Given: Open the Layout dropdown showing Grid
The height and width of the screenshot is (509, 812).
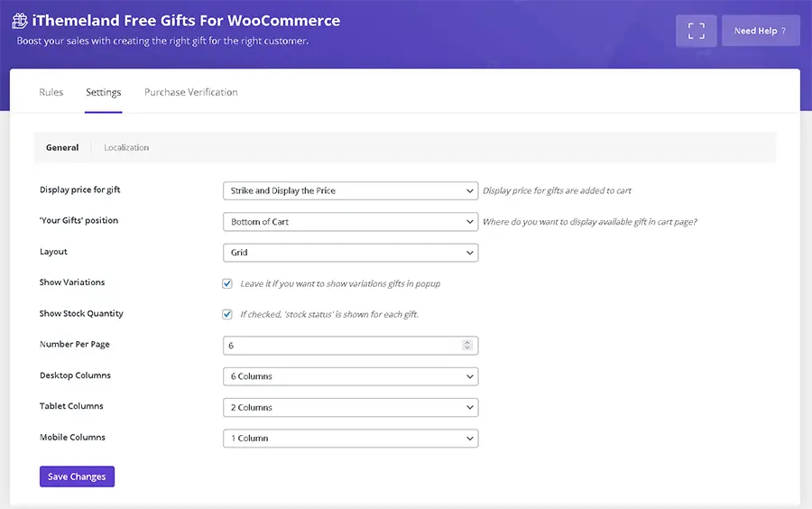Looking at the screenshot, I should point(350,253).
